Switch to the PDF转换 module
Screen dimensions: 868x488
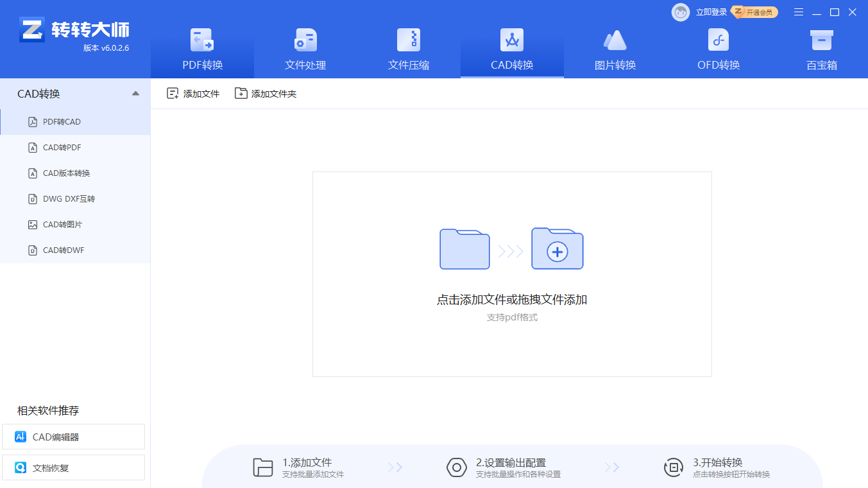[202, 48]
